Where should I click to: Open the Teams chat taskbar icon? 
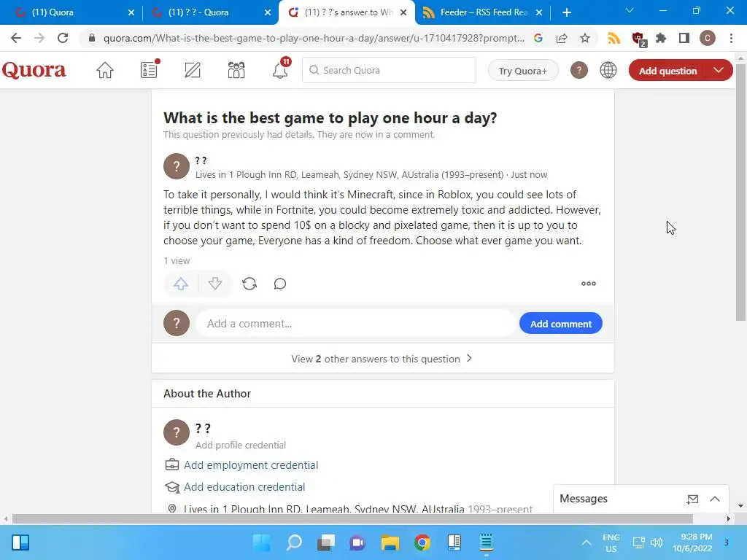(x=357, y=542)
